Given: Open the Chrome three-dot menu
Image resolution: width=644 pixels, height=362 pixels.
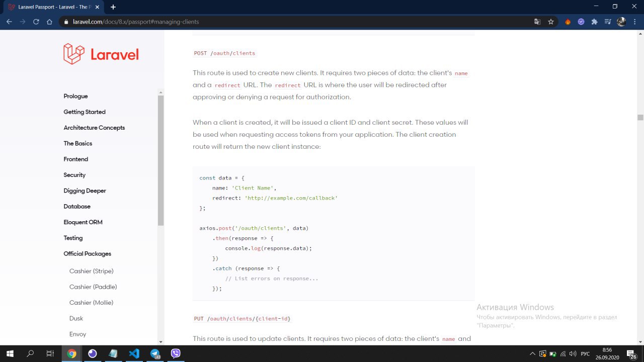Looking at the screenshot, I should click(634, 22).
